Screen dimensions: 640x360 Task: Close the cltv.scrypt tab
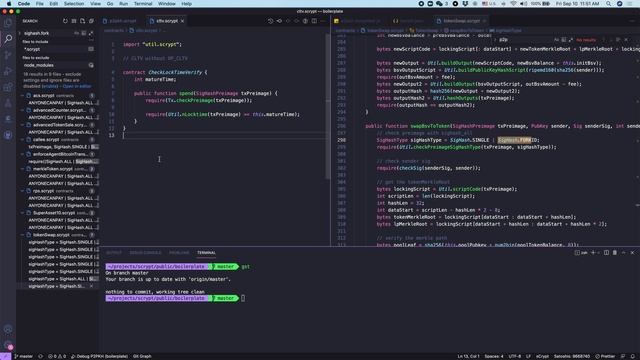[182, 21]
